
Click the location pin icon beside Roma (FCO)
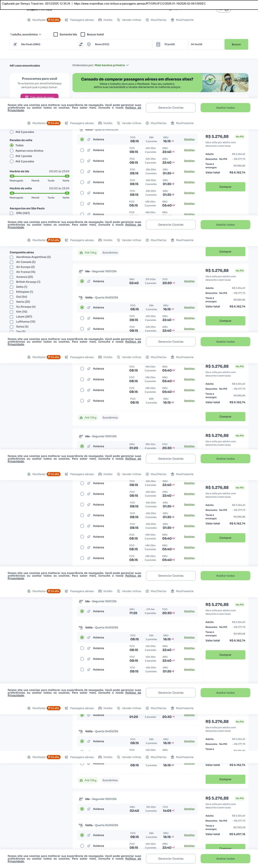point(89,44)
